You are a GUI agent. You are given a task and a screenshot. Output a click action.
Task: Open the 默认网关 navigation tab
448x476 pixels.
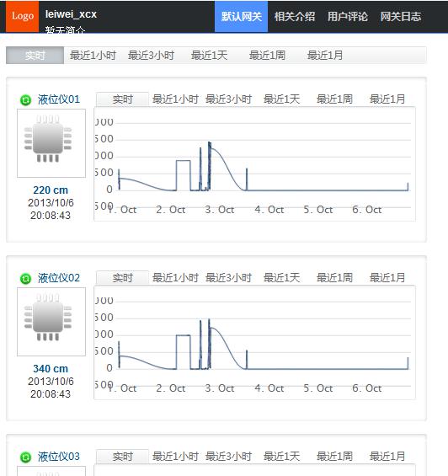coord(242,16)
